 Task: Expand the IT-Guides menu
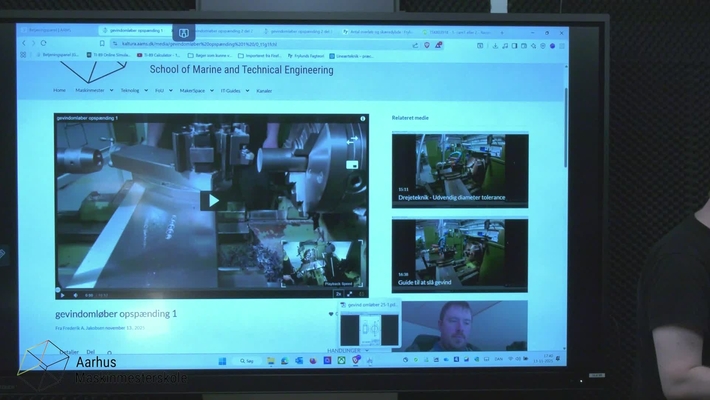[230, 90]
